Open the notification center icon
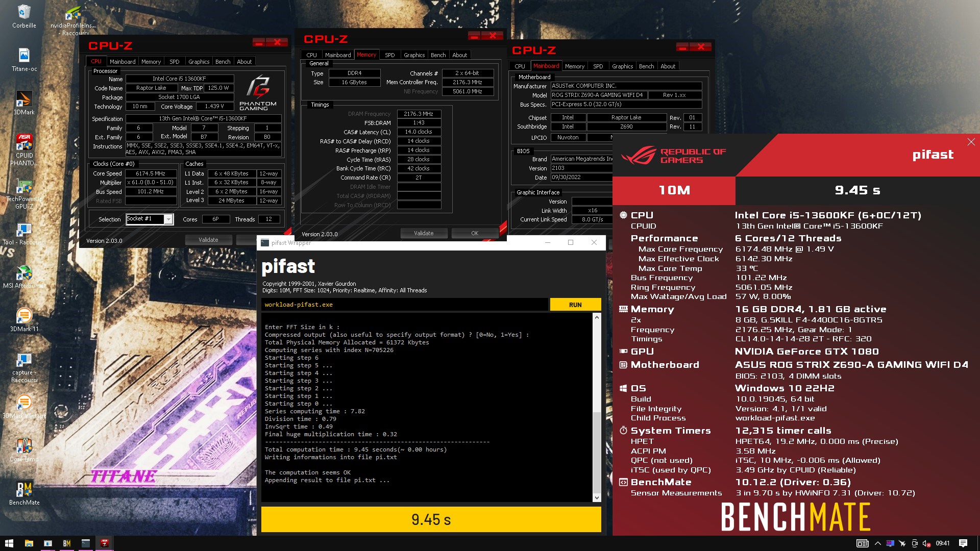 (x=963, y=543)
